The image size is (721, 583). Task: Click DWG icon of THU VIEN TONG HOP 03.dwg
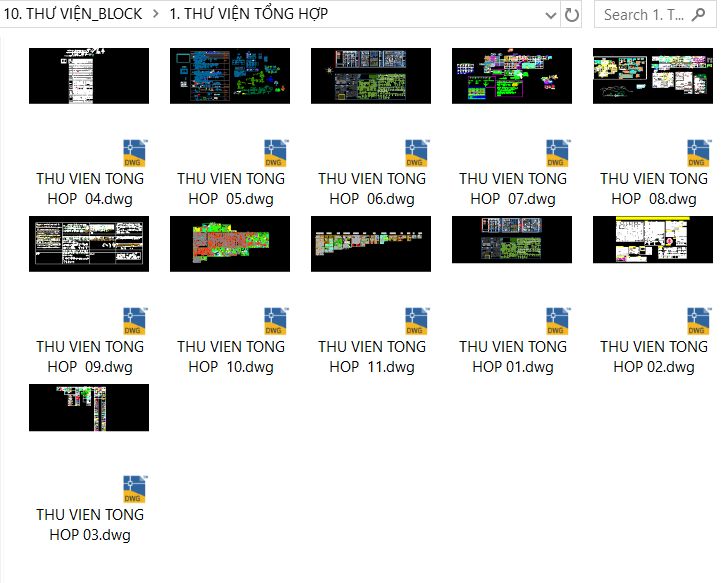tap(135, 489)
